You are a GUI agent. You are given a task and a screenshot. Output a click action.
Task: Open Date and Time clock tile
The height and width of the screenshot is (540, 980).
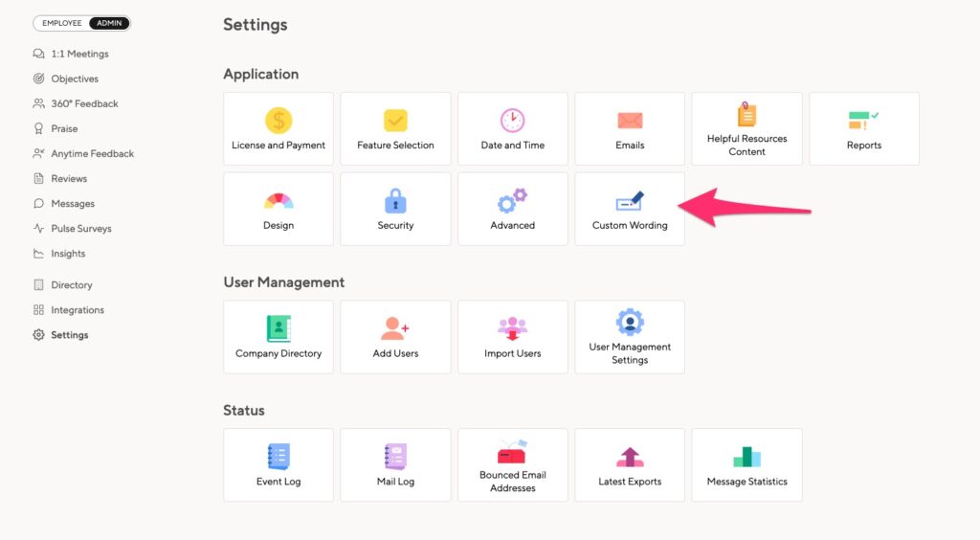coord(513,128)
